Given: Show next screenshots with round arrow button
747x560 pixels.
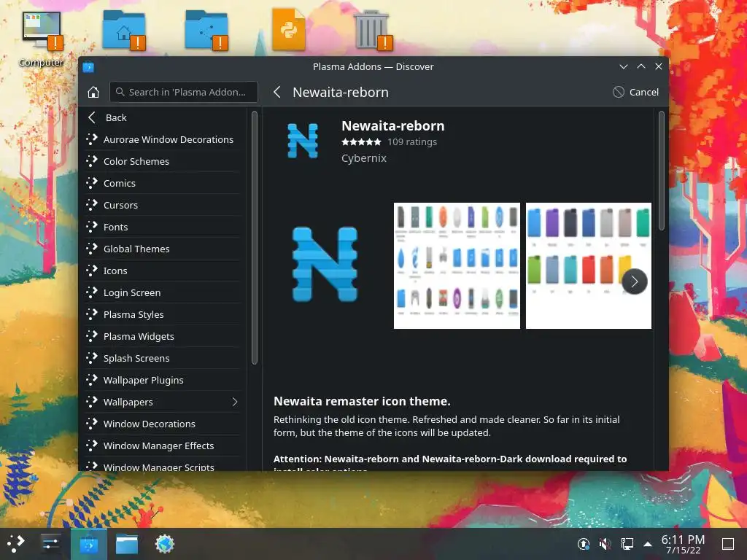Looking at the screenshot, I should pyautogui.click(x=634, y=281).
